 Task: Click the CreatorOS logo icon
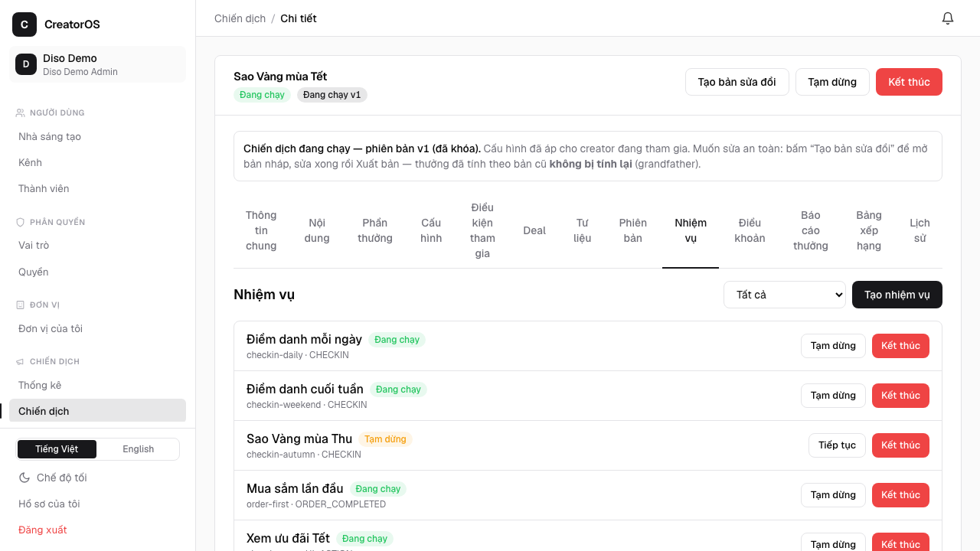coord(24,24)
